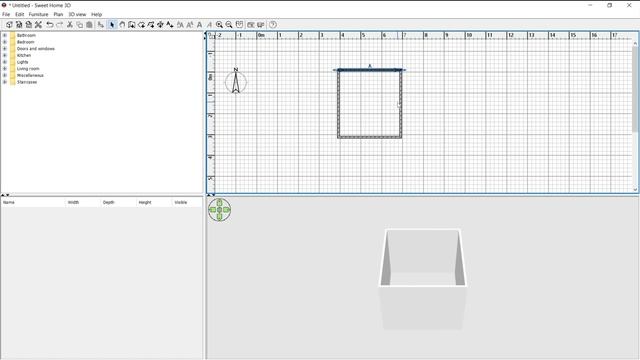The width and height of the screenshot is (640, 360).
Task: Click the Cut scissors icon
Action: pyautogui.click(x=70, y=25)
